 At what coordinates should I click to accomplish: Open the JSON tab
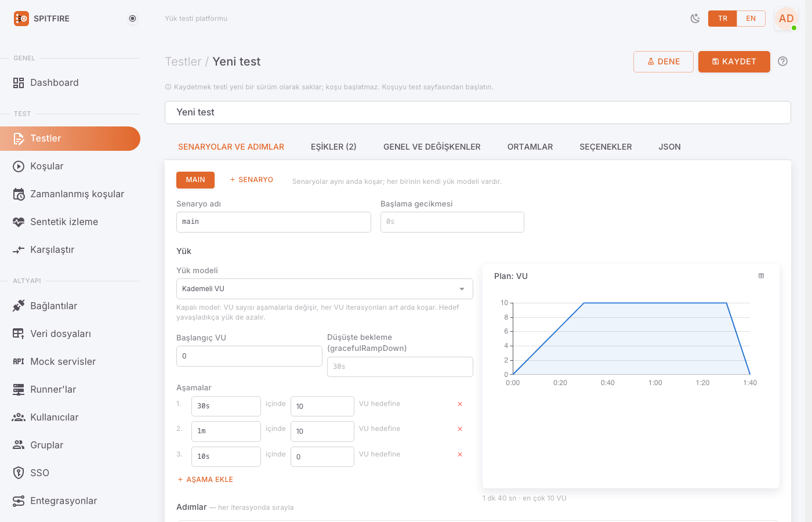[669, 147]
